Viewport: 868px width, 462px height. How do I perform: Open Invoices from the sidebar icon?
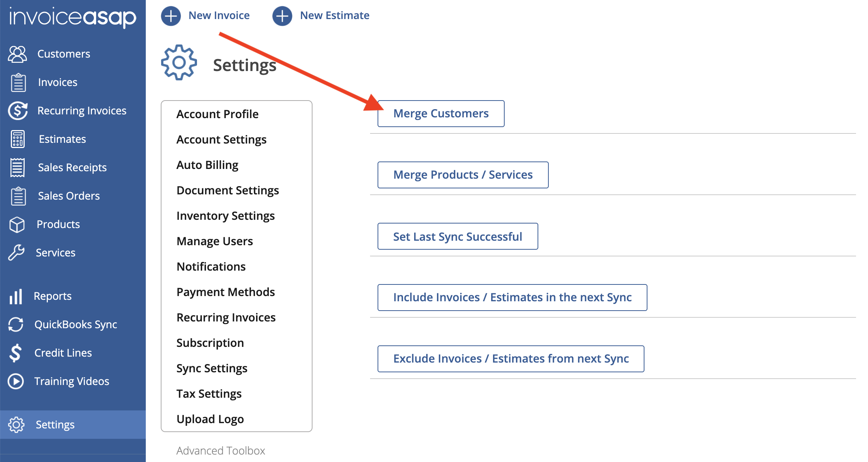17,82
